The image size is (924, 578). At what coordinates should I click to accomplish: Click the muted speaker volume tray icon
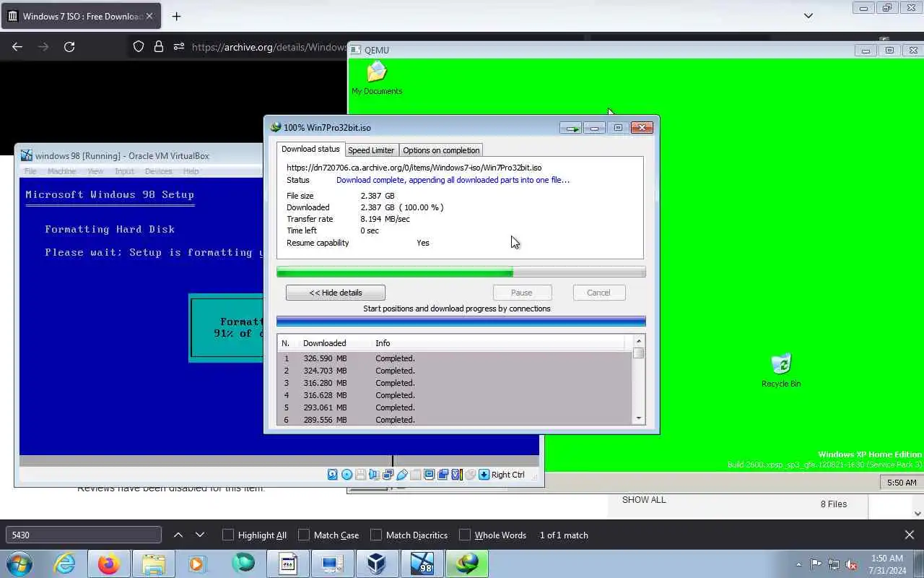point(852,564)
